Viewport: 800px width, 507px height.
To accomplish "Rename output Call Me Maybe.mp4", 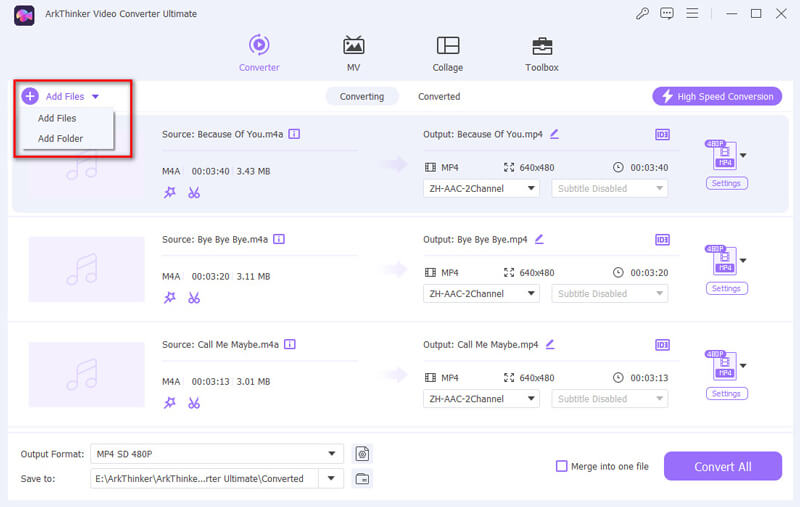I will [x=550, y=344].
